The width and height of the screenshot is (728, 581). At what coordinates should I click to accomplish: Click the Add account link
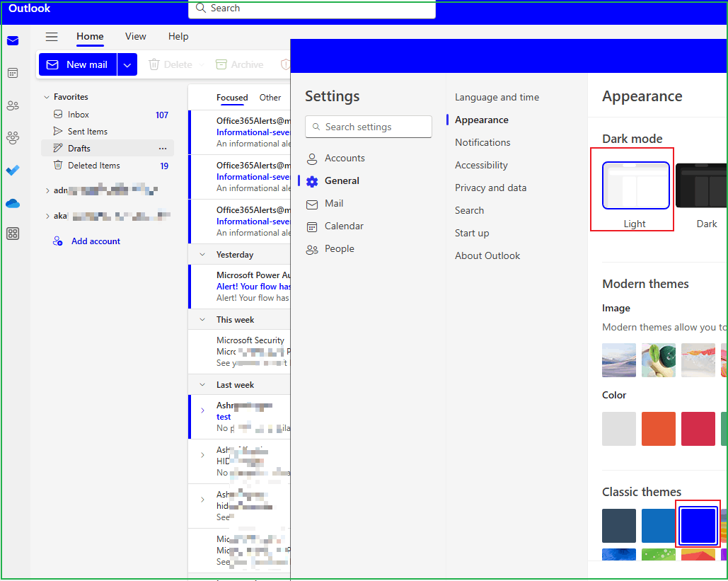(x=95, y=241)
